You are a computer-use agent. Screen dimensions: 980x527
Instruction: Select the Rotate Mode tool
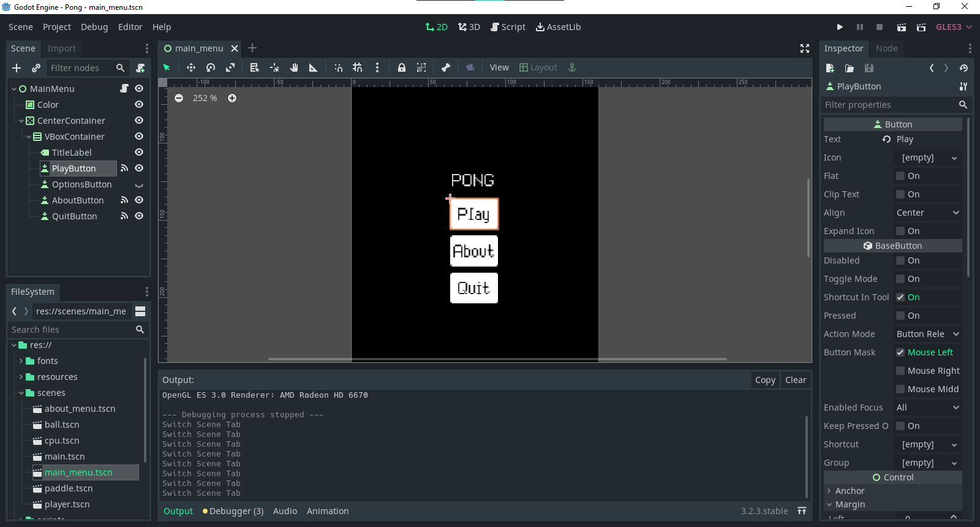[x=211, y=67]
